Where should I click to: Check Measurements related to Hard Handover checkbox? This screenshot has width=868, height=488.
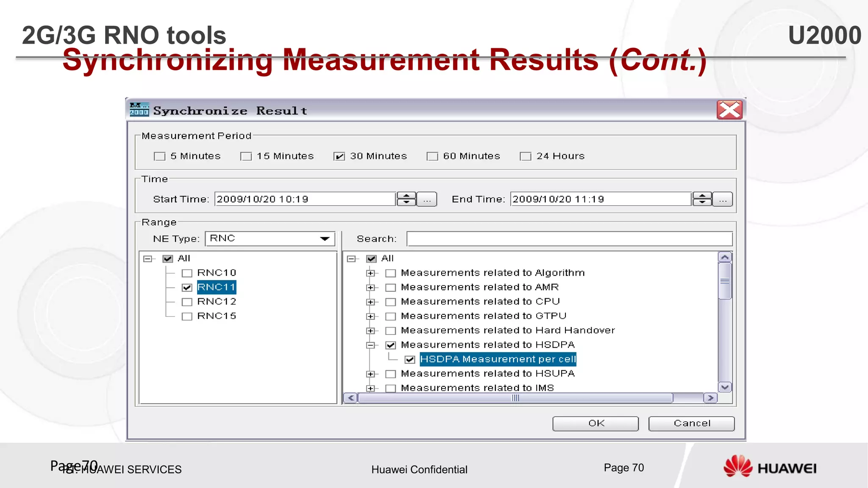coord(391,331)
